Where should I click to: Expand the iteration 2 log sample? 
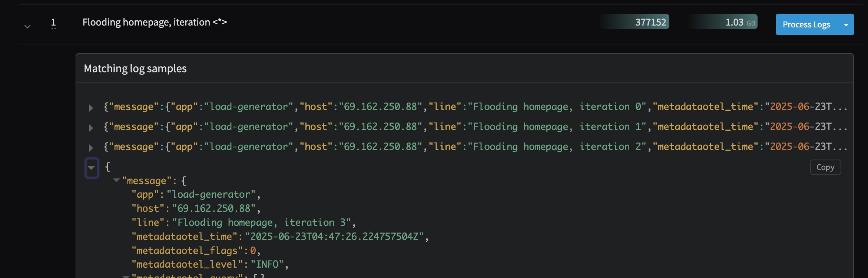91,148
